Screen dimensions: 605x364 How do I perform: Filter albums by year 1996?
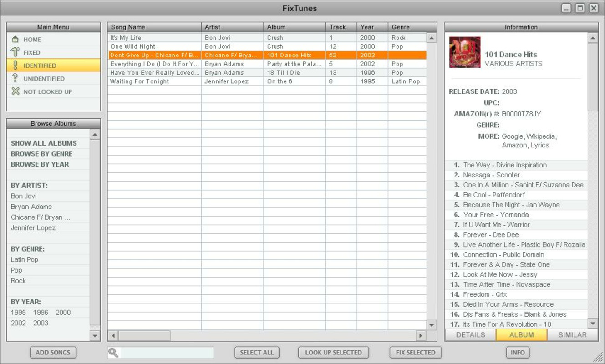[x=41, y=313]
